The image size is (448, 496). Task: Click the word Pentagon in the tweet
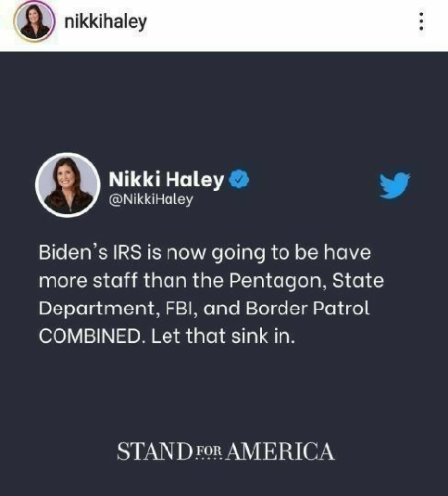pyautogui.click(x=277, y=282)
